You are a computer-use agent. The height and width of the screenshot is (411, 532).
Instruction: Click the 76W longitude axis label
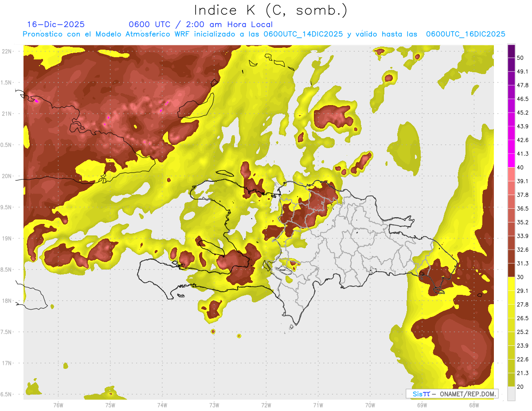(58, 405)
